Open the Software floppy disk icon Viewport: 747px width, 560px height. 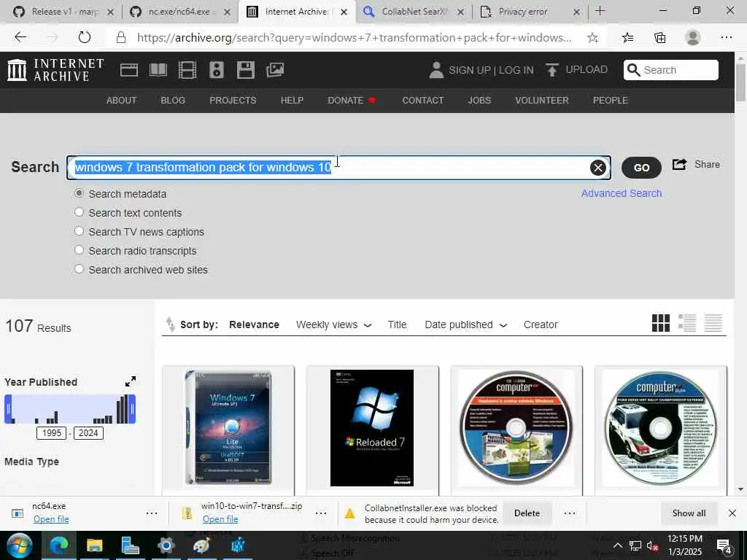point(246,70)
